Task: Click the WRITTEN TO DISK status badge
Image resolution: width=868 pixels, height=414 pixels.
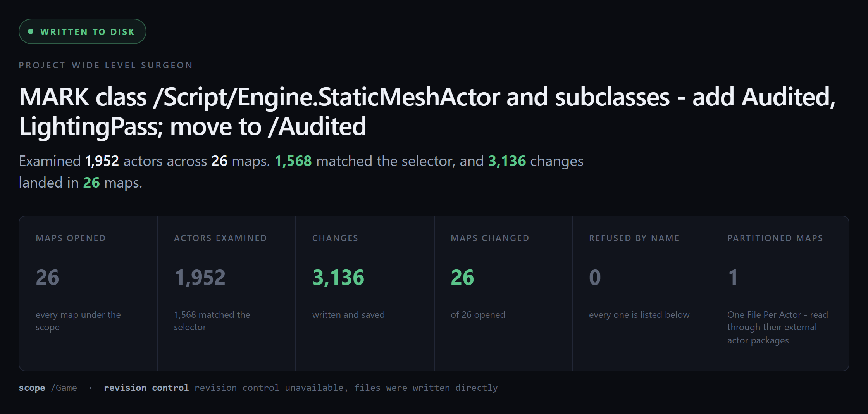Action: 83,31
